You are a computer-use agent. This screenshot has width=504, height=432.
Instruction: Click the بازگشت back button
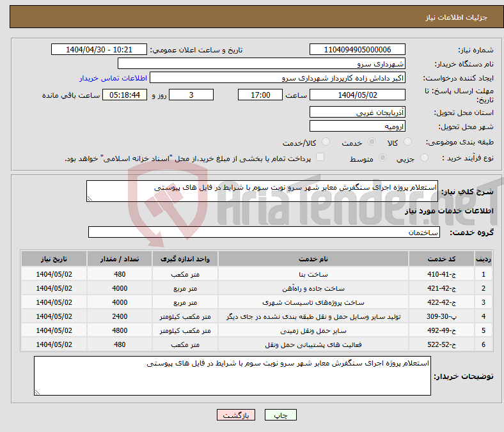pyautogui.click(x=236, y=415)
